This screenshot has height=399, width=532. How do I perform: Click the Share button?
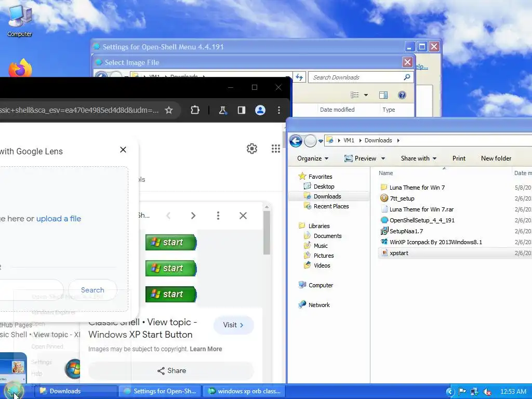click(x=171, y=370)
